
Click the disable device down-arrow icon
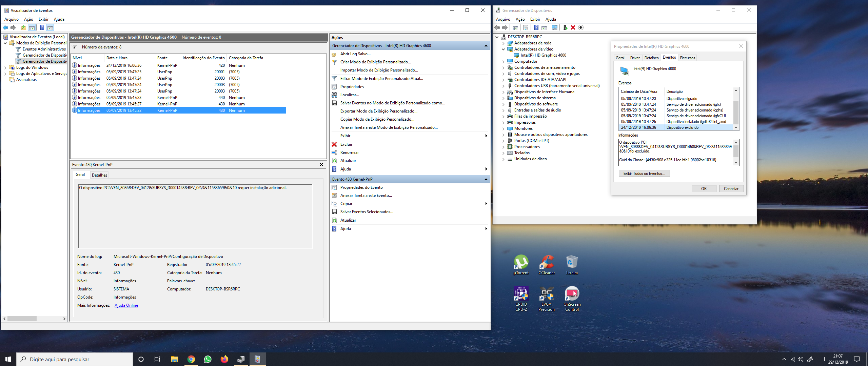[x=581, y=27]
